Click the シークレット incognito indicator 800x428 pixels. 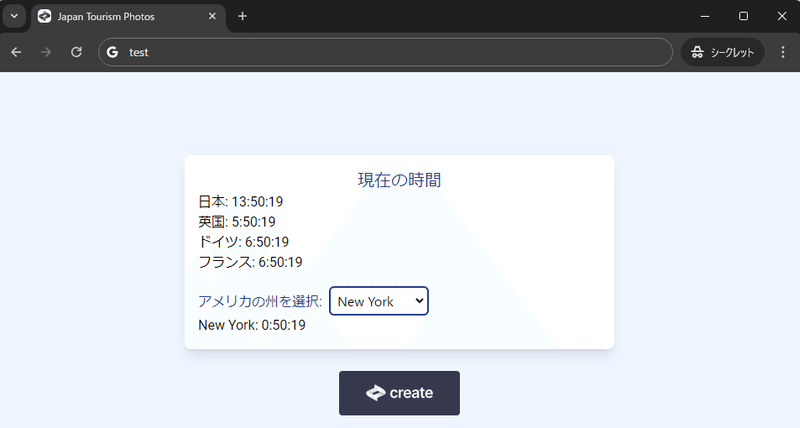pyautogui.click(x=722, y=52)
